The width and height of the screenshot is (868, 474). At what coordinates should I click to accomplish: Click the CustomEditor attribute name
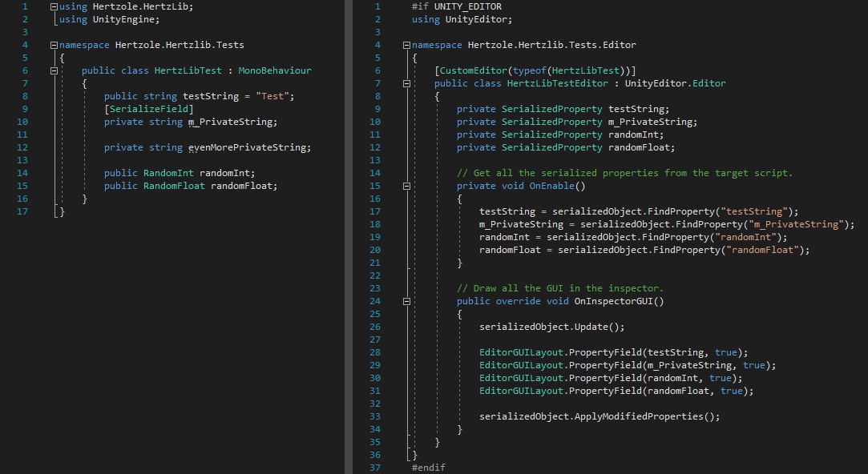[474, 70]
